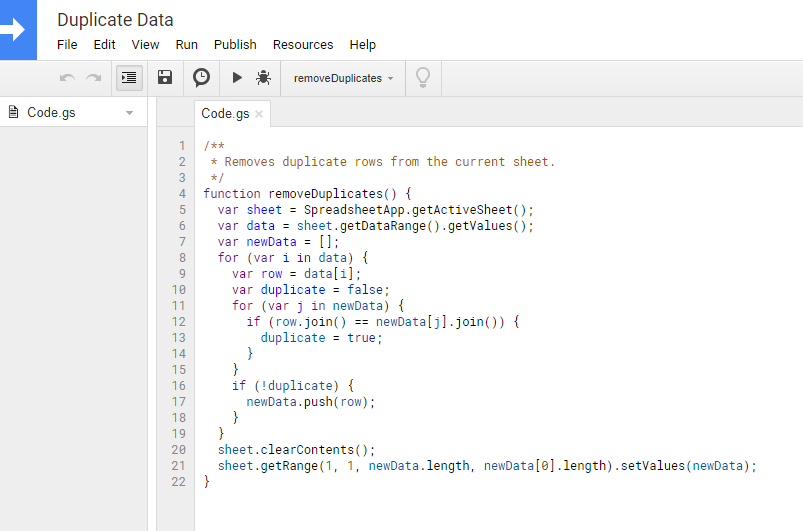The width and height of the screenshot is (803, 531).
Task: Rename project by clicking Duplicate Data title
Action: pyautogui.click(x=115, y=20)
